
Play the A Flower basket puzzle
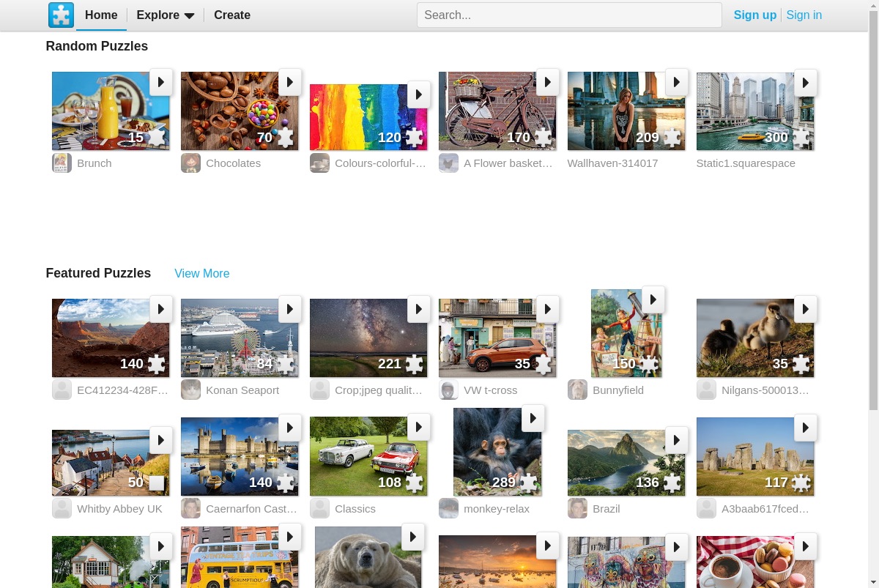(548, 82)
